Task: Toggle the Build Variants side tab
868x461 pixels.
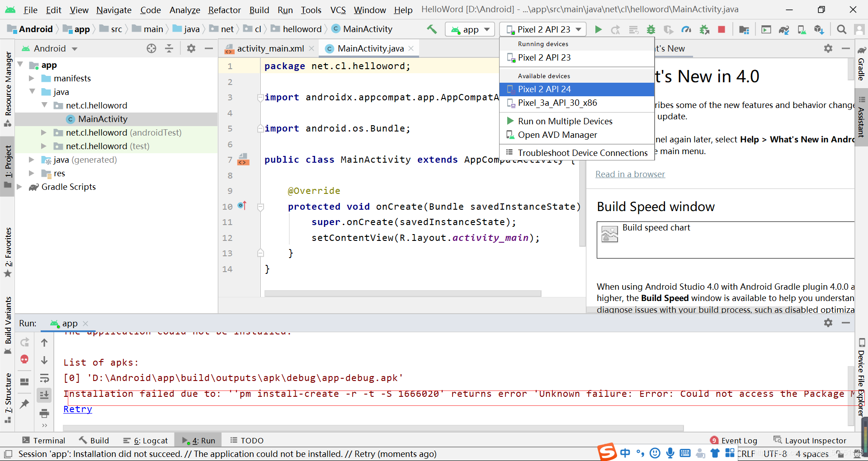Action: (x=8, y=325)
